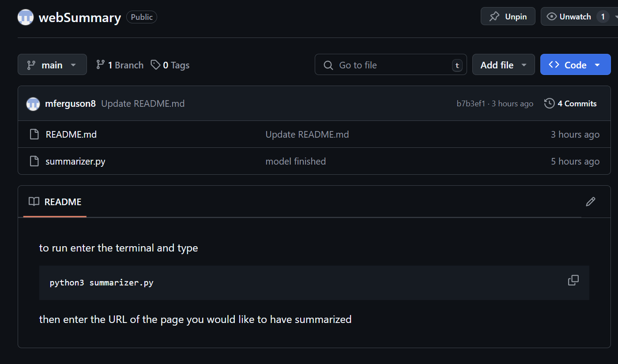
Task: Open the b7b3ef1 commit hash
Action: pos(471,104)
